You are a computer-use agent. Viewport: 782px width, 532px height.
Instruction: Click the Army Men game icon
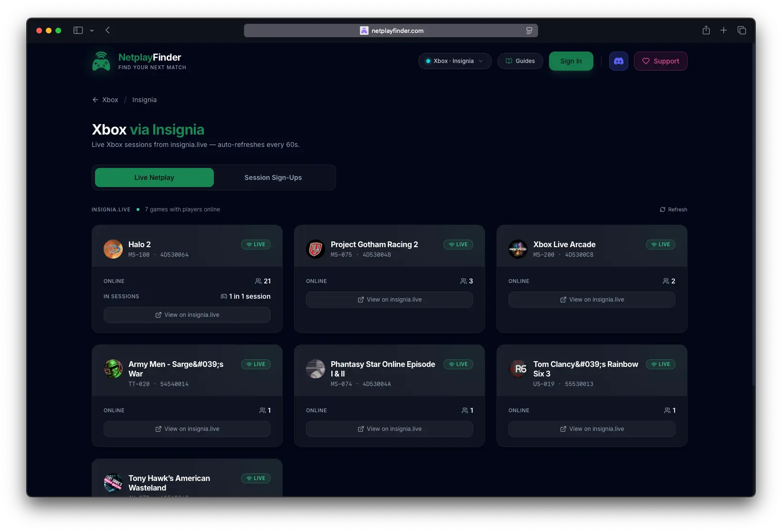pos(113,369)
